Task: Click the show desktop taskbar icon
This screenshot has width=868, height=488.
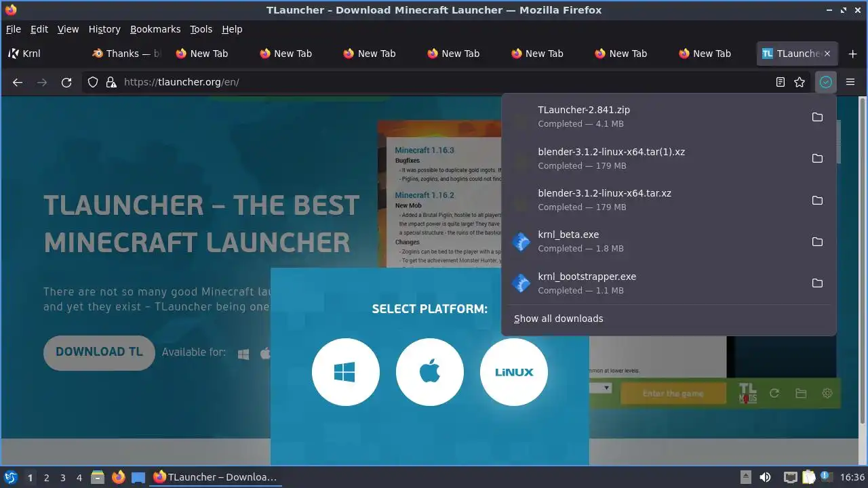Action: point(138,477)
